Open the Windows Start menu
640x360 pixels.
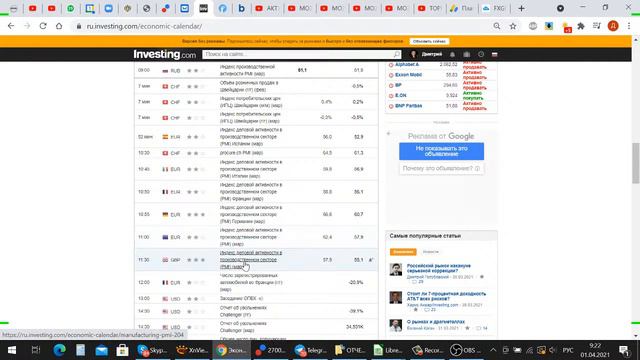12,350
